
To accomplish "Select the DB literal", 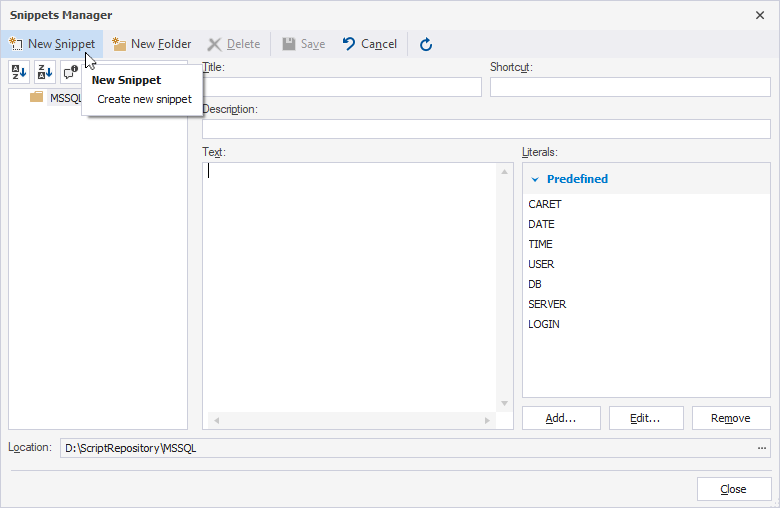I will click(535, 284).
